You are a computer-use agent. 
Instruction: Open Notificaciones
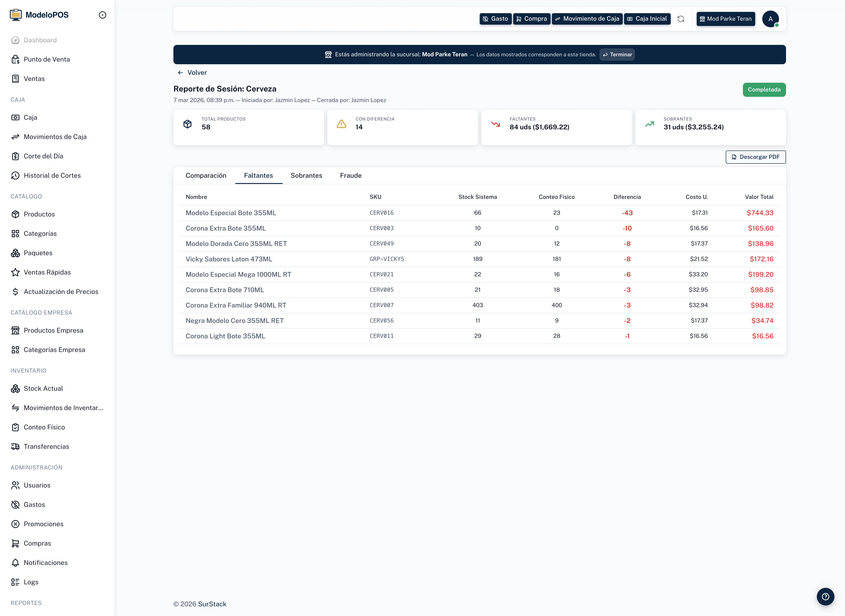tap(46, 563)
